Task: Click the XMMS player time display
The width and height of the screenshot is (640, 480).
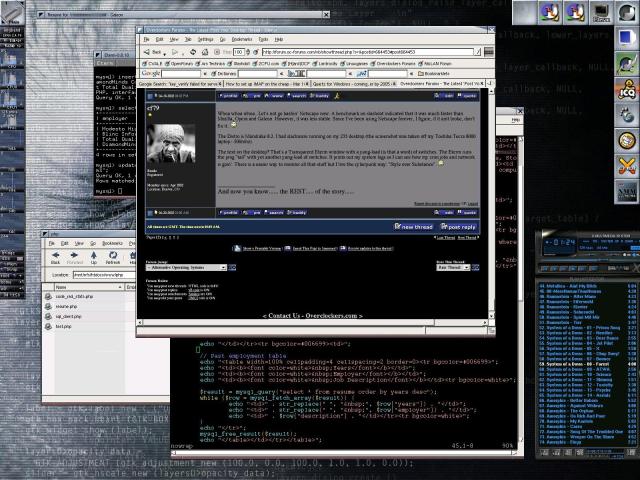Action: pyautogui.click(x=561, y=243)
